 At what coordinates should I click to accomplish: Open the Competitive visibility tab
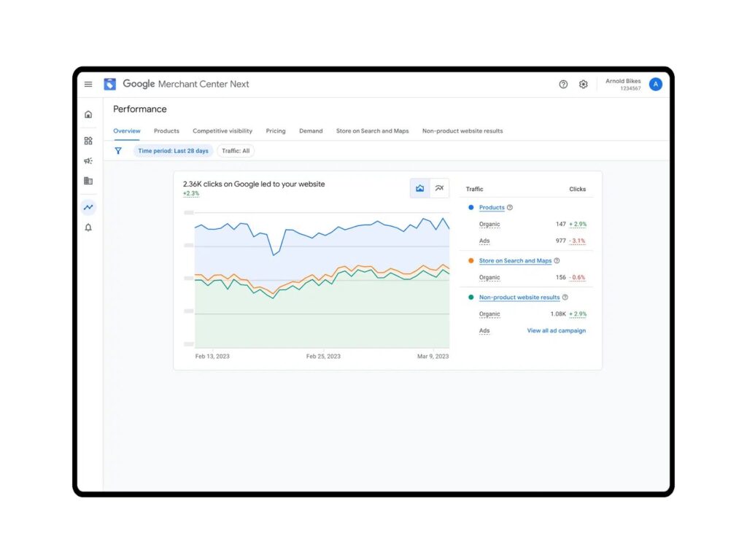222,131
